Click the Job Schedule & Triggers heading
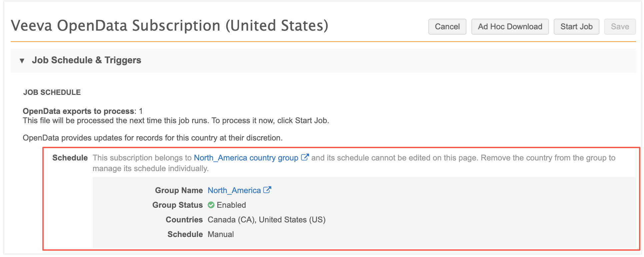 pos(86,60)
